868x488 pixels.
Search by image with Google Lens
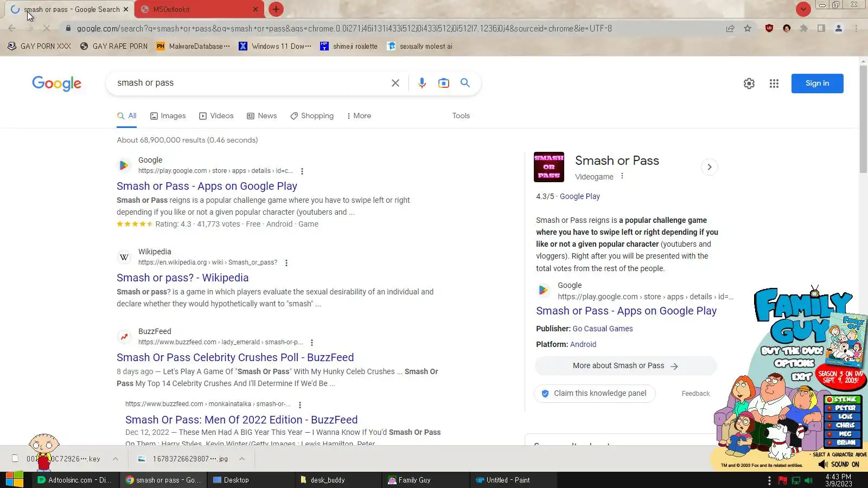[444, 83]
